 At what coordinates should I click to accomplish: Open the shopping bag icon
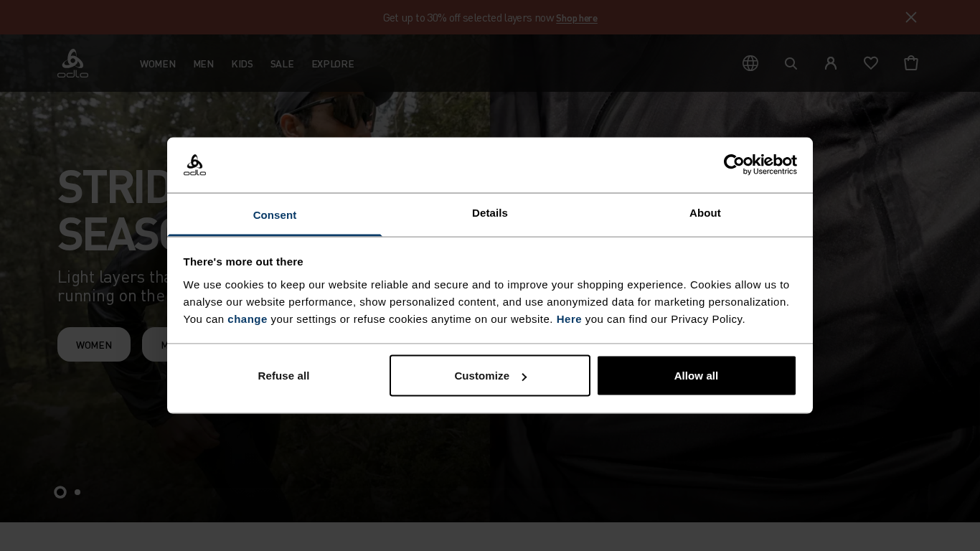911,63
